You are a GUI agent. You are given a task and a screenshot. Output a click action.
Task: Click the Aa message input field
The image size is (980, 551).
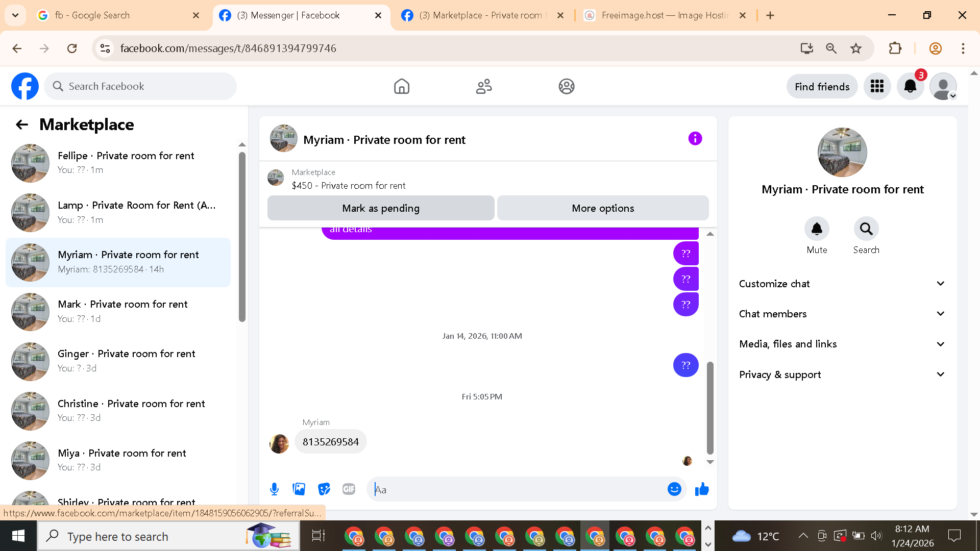coord(516,490)
